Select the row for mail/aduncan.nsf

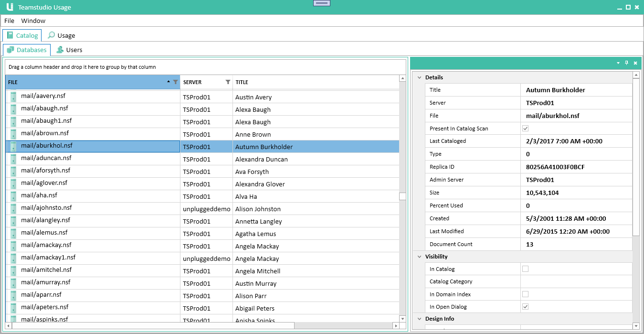95,158
